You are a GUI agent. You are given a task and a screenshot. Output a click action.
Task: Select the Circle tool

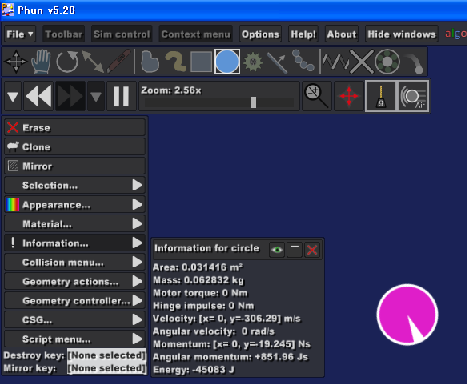[x=227, y=62]
